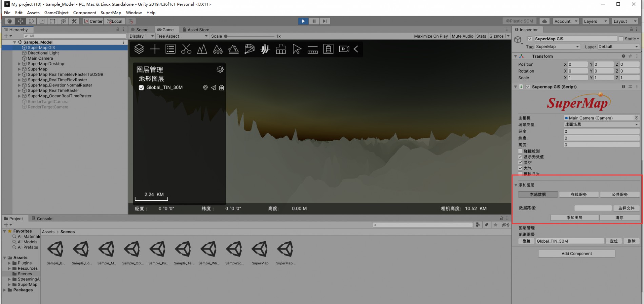The image size is (644, 304).
Task: Locate Global_TIN_30M with the pin icon
Action: [205, 88]
